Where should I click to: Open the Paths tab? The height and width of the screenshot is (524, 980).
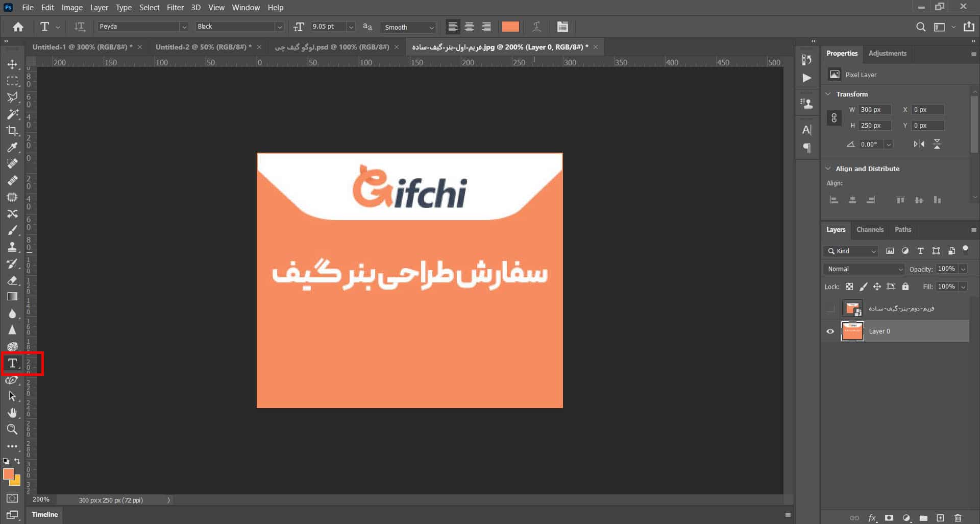click(902, 229)
